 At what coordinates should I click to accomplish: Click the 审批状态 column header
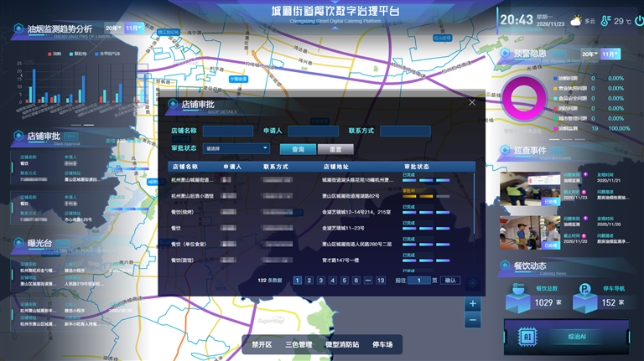coord(417,167)
